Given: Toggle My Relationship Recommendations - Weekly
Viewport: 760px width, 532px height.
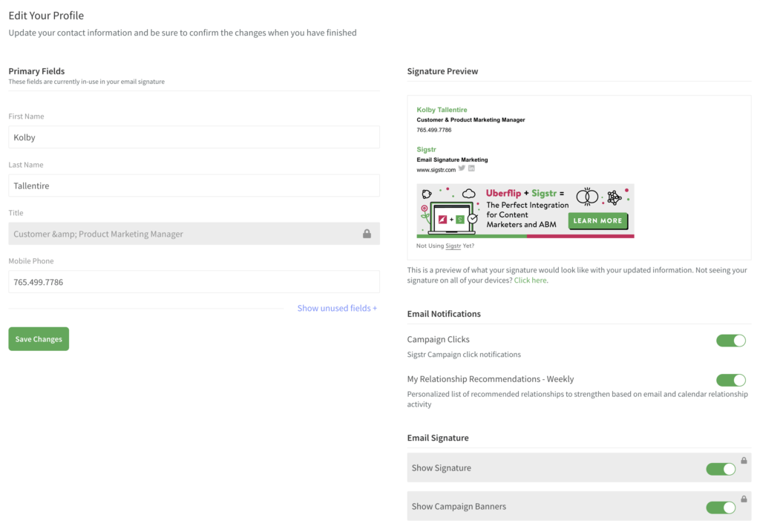Looking at the screenshot, I should [x=731, y=381].
